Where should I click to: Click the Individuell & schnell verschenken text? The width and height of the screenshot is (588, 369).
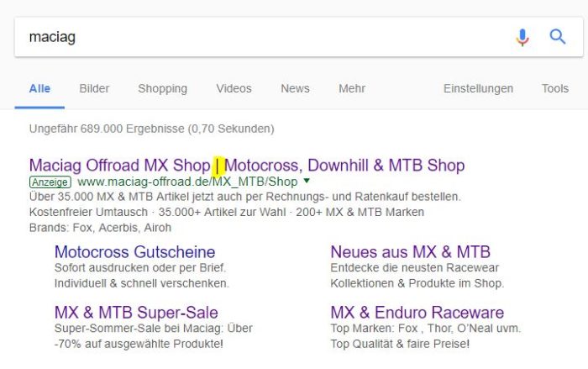(x=142, y=283)
